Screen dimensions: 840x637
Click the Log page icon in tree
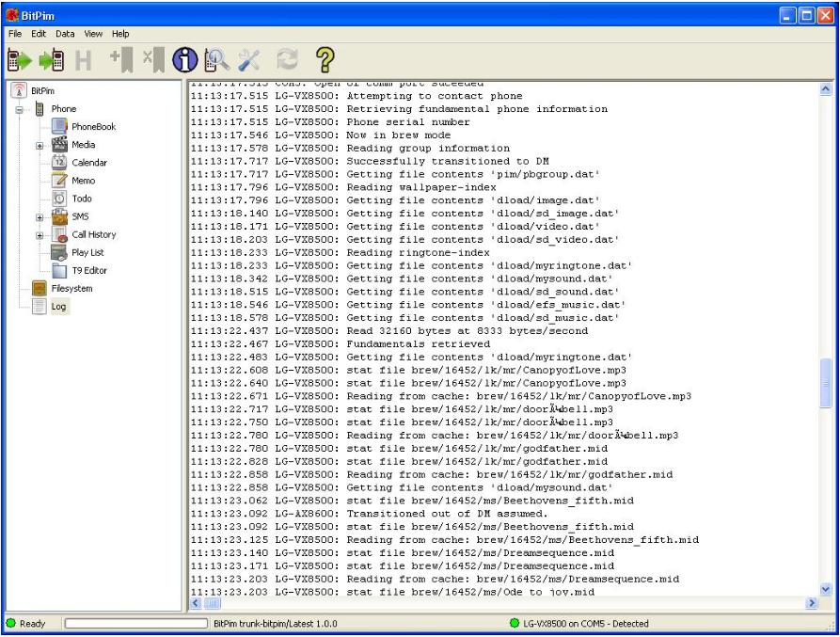(x=40, y=307)
